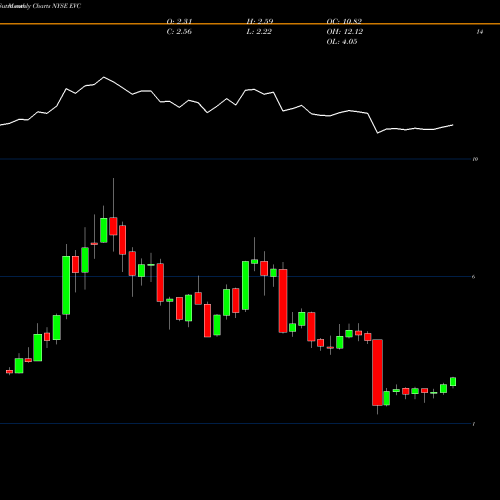Select the close value 'C: 2.56'
Viewport: 500px width, 500px height.
179,32
